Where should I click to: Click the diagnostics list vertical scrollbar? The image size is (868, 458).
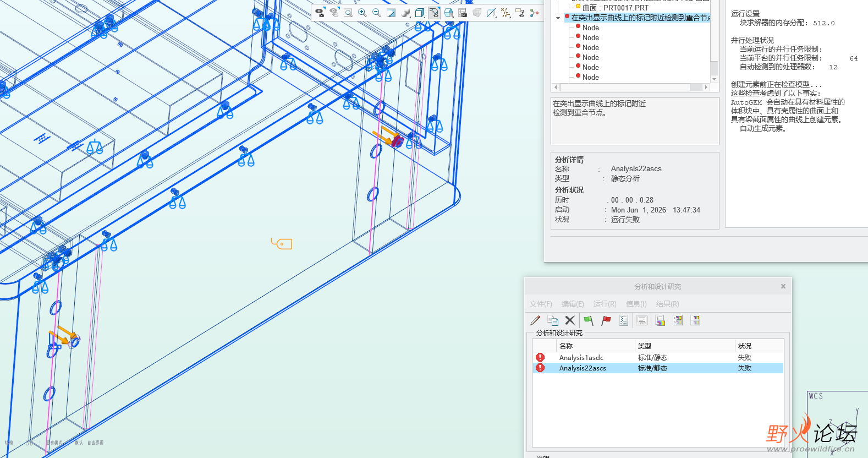tap(714, 39)
